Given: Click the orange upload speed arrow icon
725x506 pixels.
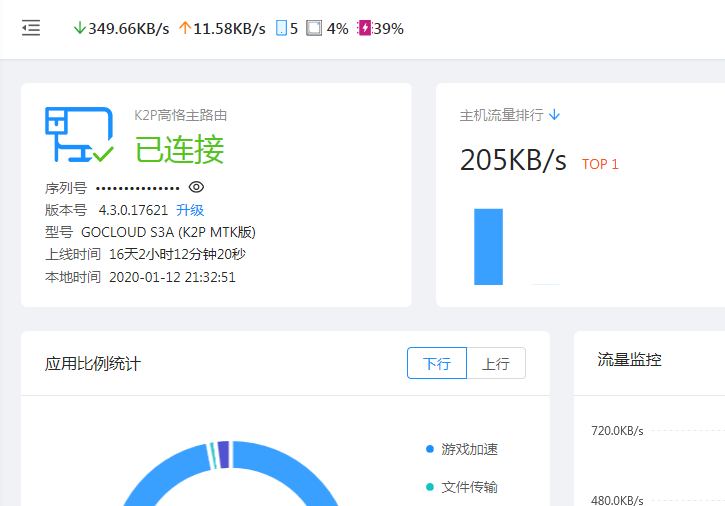Looking at the screenshot, I should [184, 29].
